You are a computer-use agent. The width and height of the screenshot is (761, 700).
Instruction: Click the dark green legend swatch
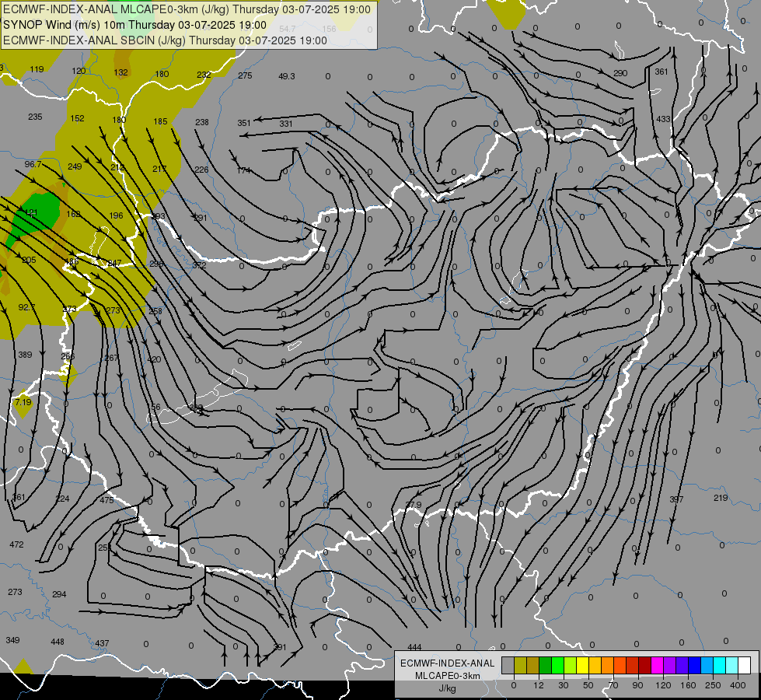point(546,665)
